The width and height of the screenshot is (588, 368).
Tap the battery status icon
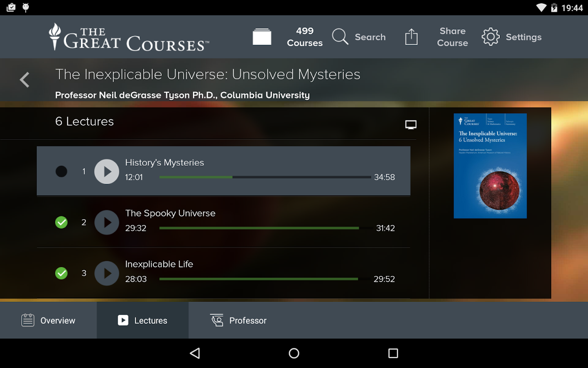pos(554,8)
